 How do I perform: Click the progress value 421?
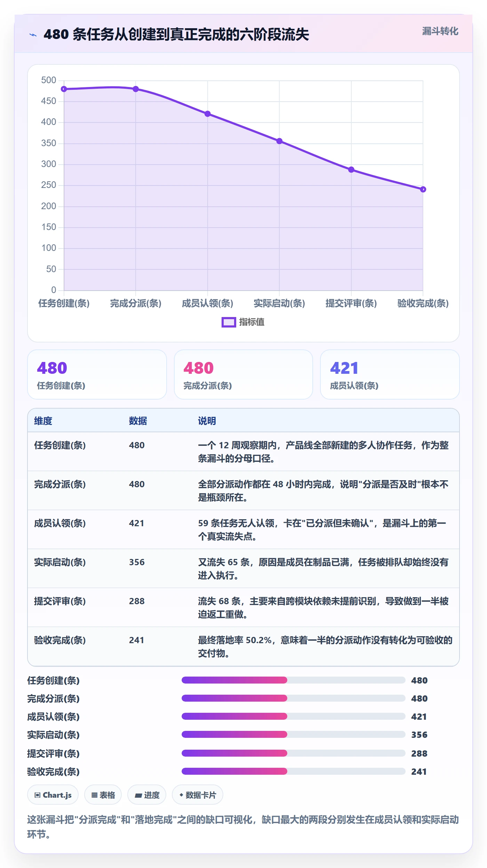pos(419,717)
